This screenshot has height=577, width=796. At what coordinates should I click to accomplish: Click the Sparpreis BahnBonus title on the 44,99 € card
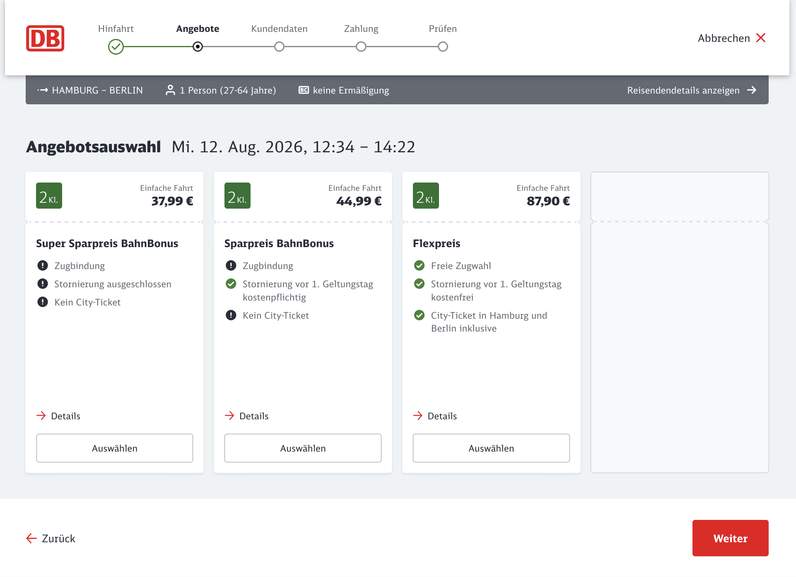[279, 244]
